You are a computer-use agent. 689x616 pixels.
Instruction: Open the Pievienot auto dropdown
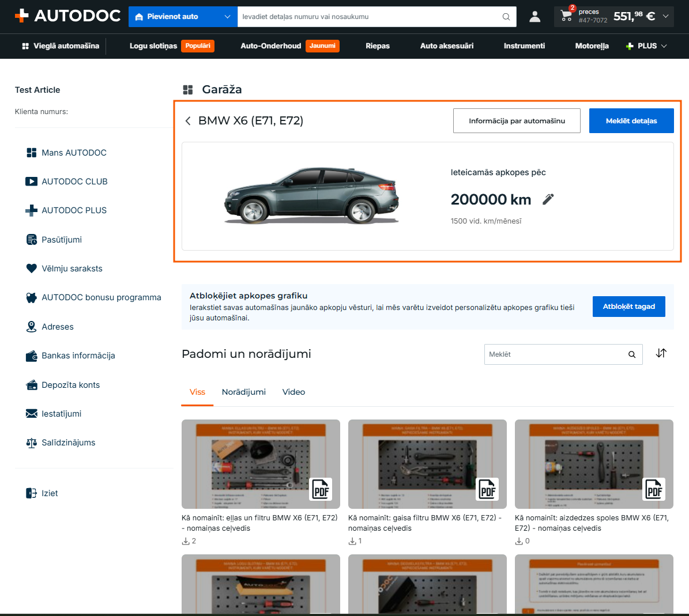[x=183, y=17]
